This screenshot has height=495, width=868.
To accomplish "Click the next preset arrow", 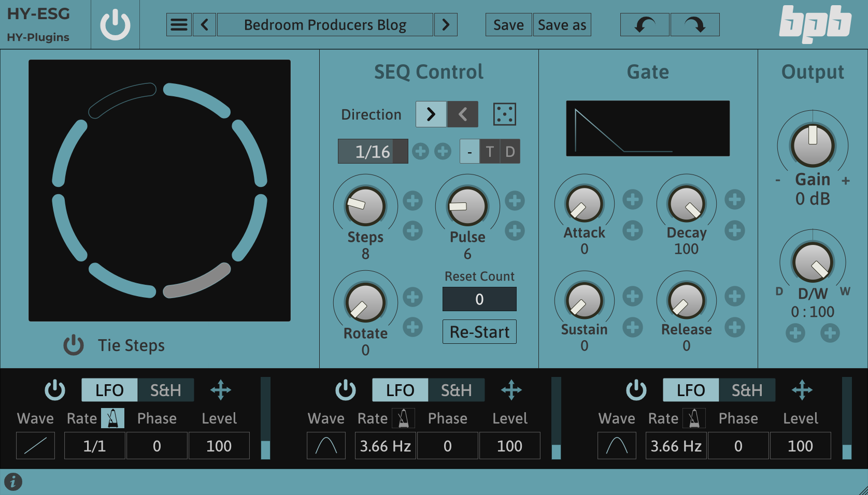I will pos(446,24).
